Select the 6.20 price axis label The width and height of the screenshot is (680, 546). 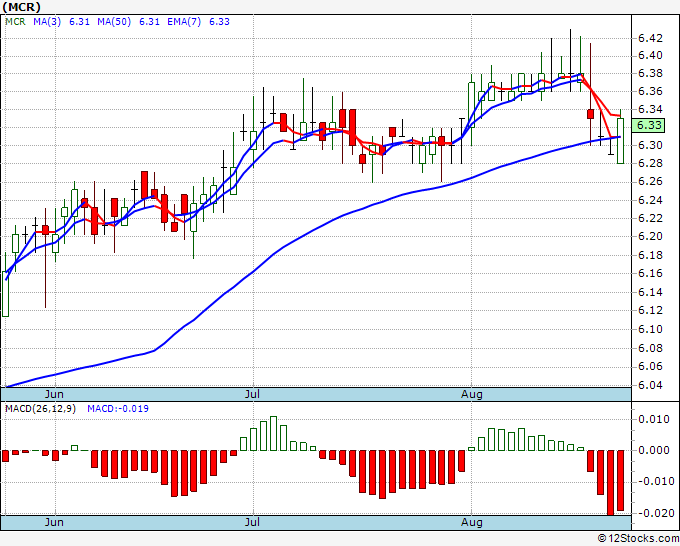point(650,236)
